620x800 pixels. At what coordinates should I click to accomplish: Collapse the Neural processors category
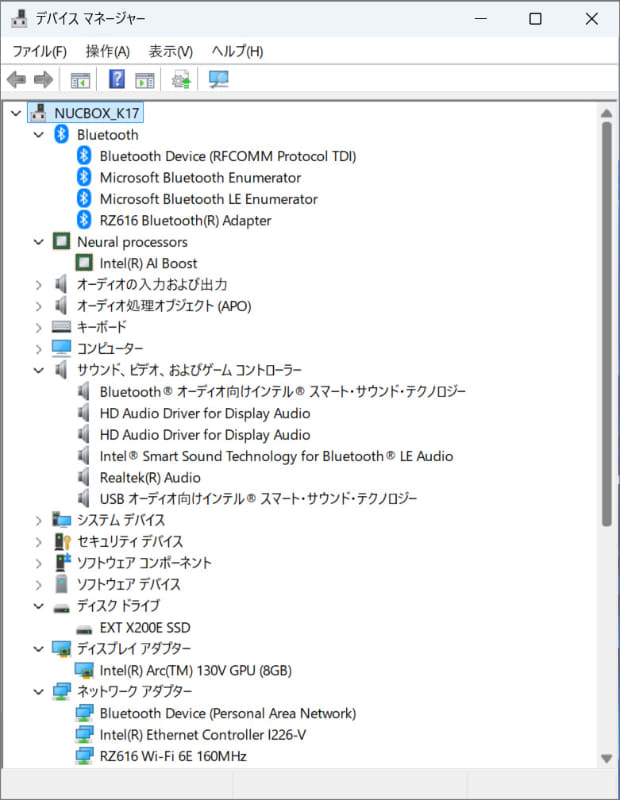tap(39, 242)
